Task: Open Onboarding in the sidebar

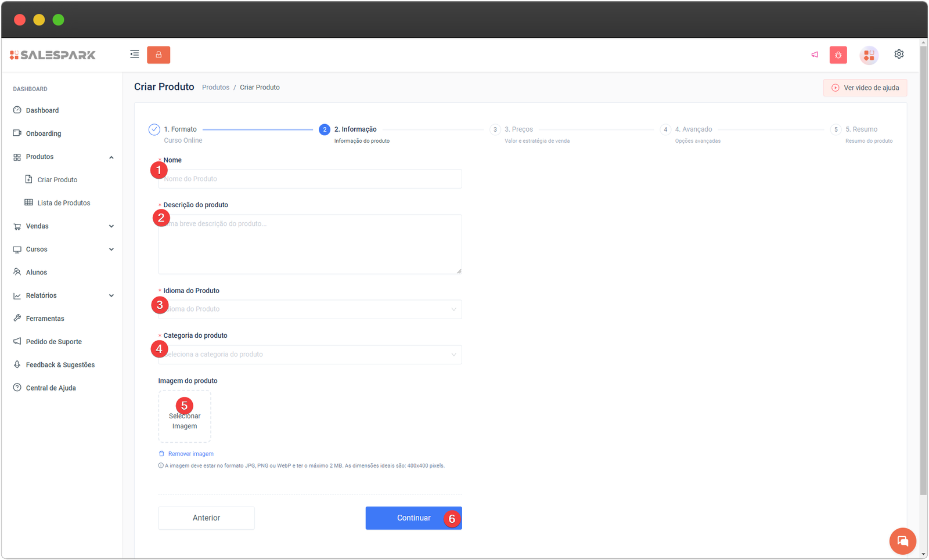Action: [x=43, y=133]
